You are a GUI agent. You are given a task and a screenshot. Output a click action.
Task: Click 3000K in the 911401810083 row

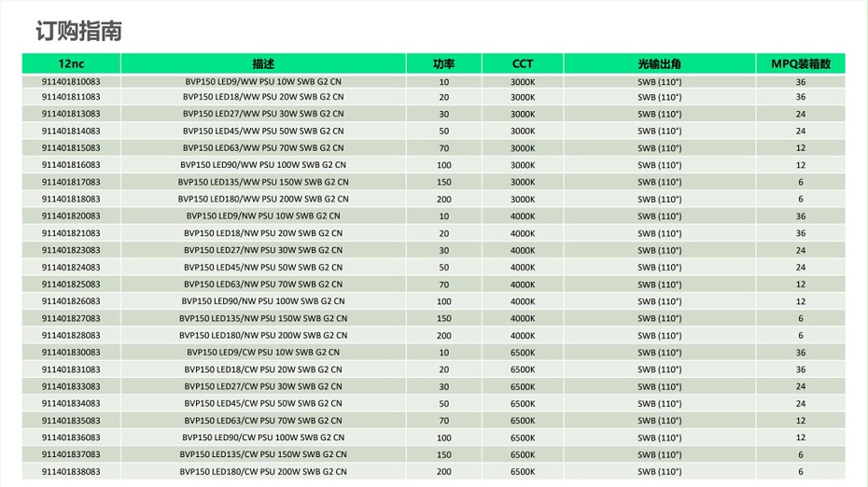coord(523,82)
